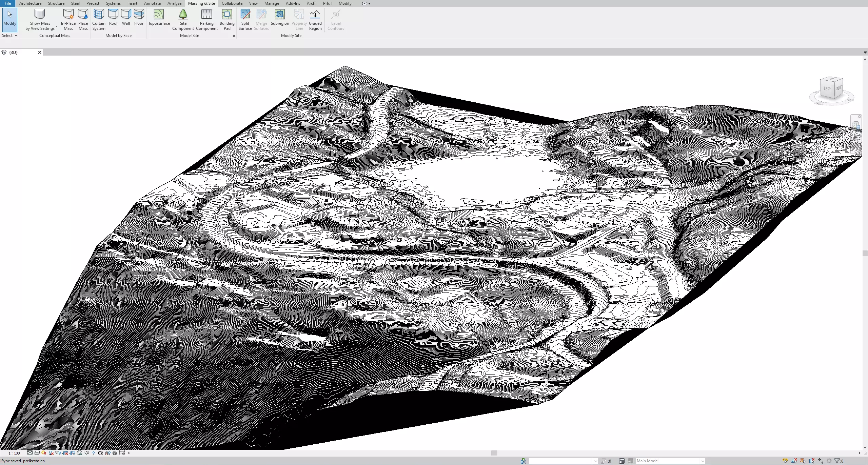Click the 1 : 100 view scale
This screenshot has height=465, width=868.
(x=14, y=453)
